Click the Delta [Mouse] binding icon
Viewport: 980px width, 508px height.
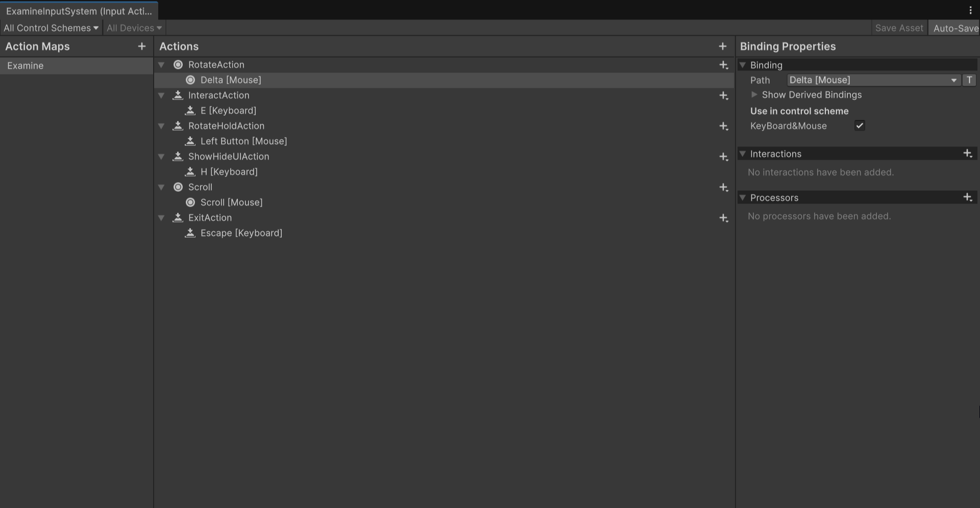[x=190, y=80]
